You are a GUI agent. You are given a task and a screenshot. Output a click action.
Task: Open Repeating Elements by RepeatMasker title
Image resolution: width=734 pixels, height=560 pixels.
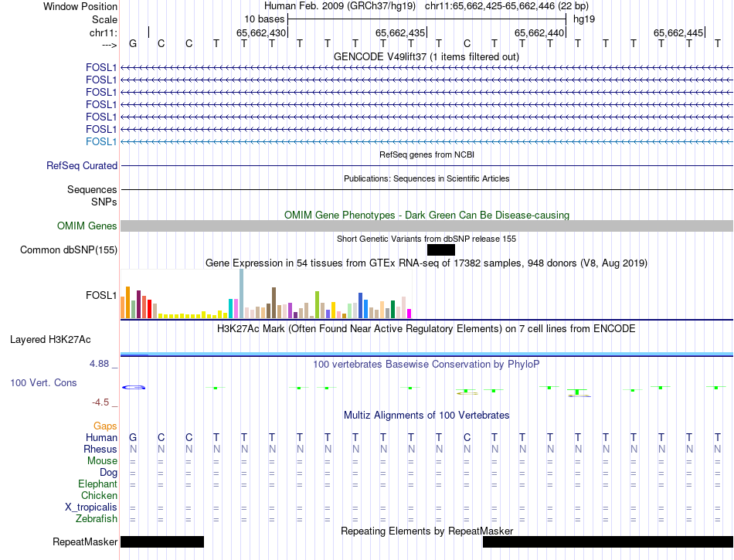tap(426, 531)
